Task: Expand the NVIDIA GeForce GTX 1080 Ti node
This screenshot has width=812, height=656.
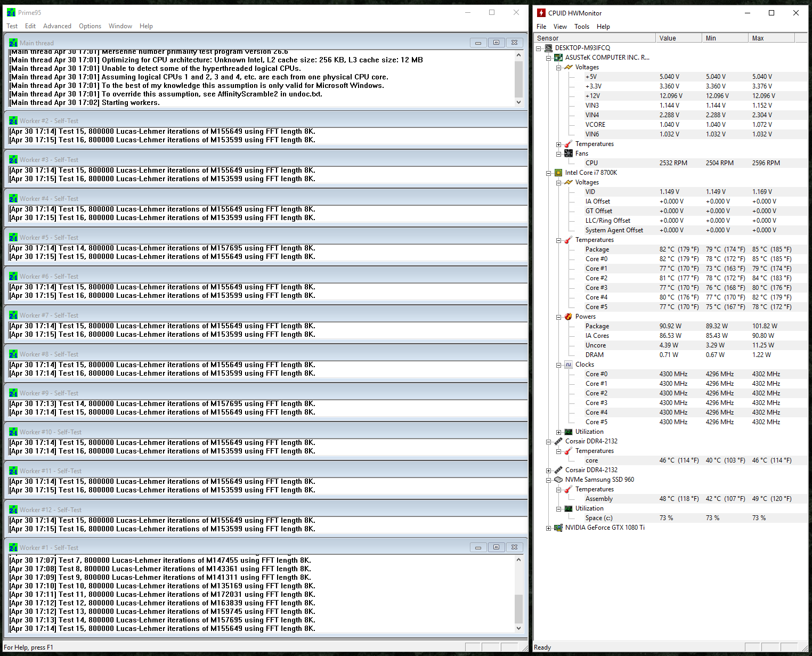Action: click(x=548, y=528)
